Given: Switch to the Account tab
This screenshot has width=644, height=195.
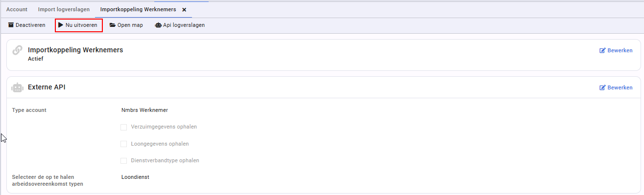Looking at the screenshot, I should (x=17, y=9).
